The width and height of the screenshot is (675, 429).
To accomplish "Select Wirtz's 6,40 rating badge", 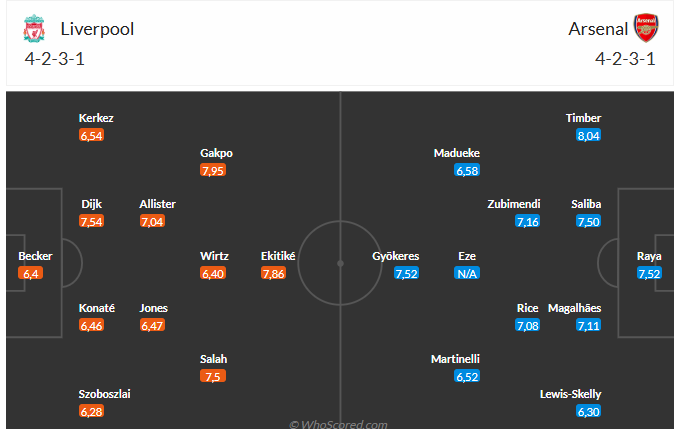I will [x=213, y=273].
